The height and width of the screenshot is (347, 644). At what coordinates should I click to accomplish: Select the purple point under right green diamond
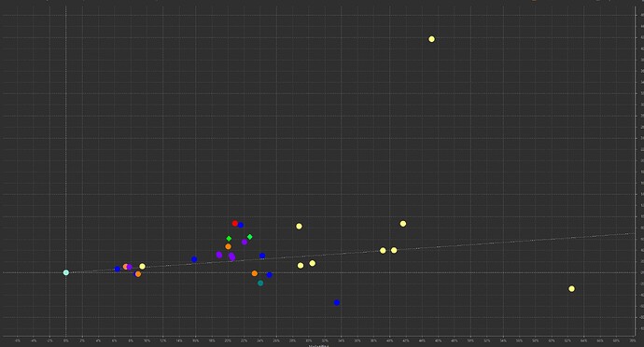point(245,242)
